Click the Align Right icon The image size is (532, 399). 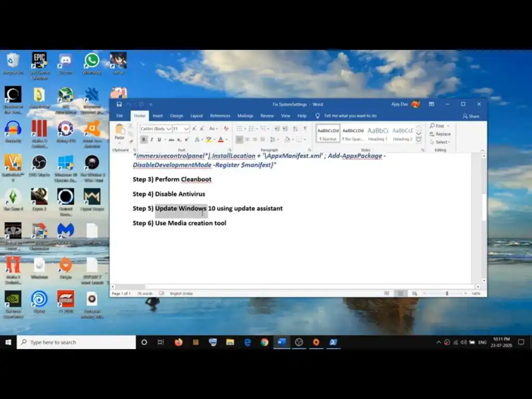click(x=255, y=139)
